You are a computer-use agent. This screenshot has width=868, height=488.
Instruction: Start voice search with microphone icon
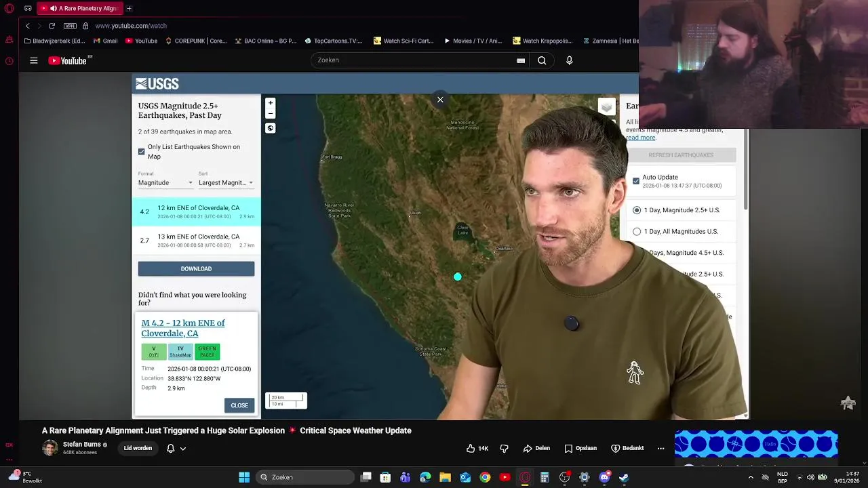pos(569,60)
